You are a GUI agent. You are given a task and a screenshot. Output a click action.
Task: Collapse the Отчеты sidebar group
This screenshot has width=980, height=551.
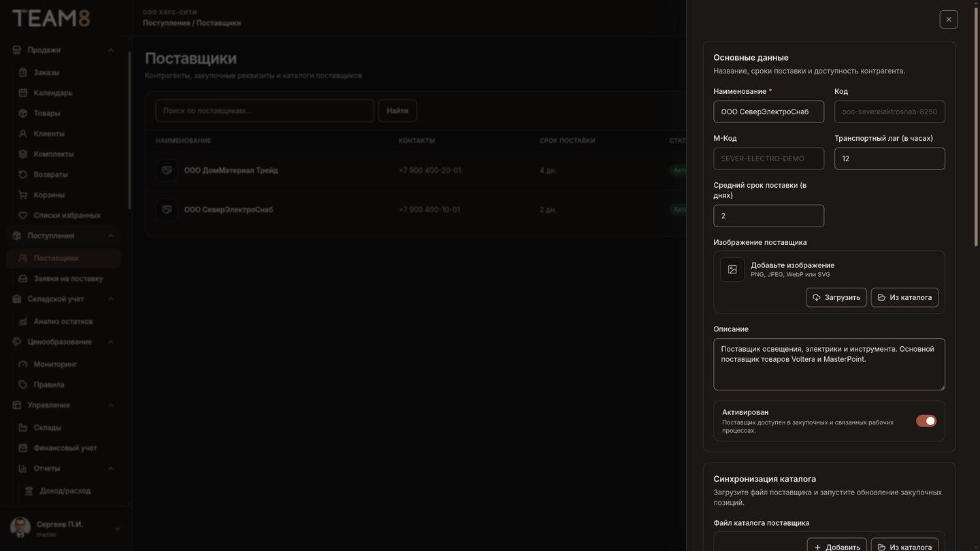110,468
